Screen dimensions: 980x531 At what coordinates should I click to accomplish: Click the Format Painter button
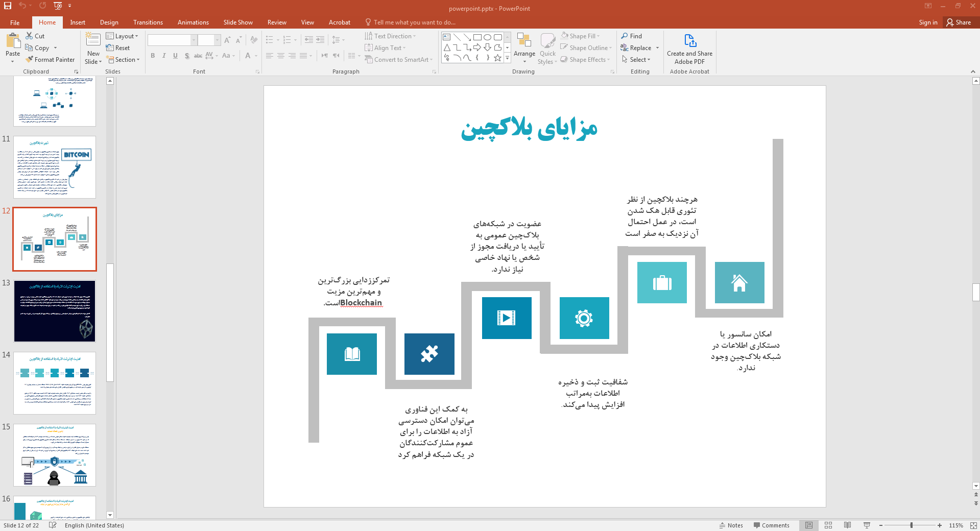tap(50, 60)
